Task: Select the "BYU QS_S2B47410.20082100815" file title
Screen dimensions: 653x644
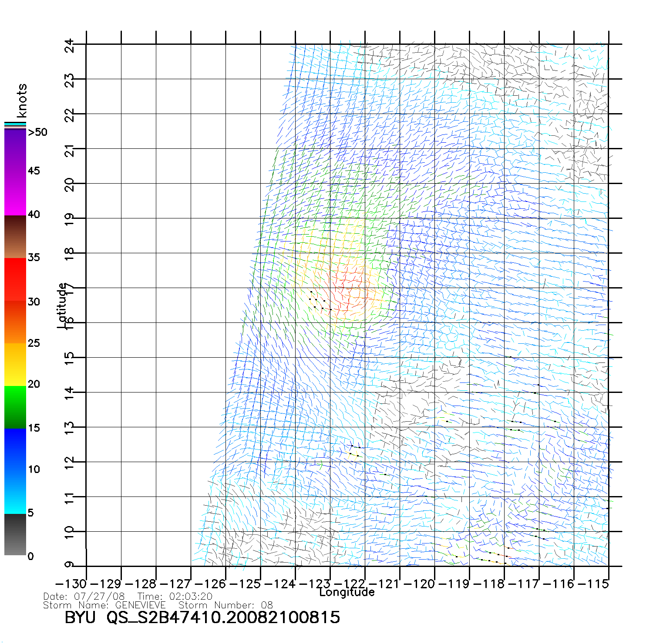Action: click(x=202, y=617)
